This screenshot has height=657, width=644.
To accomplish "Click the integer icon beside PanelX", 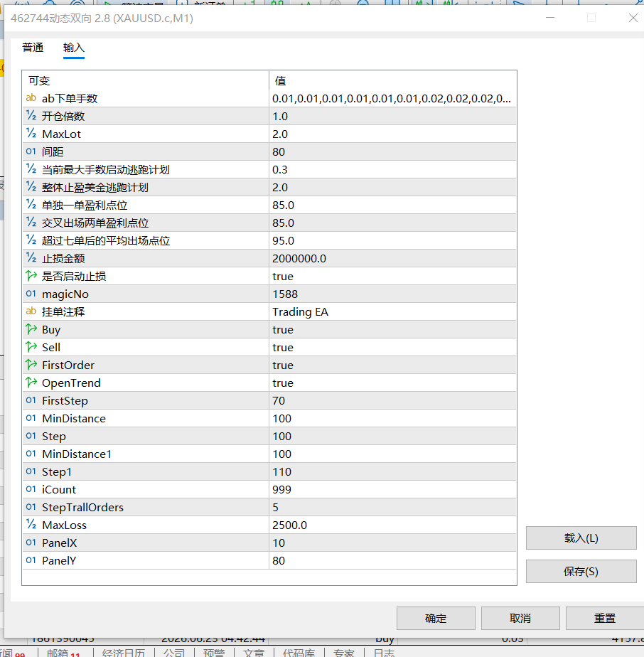I will 31,543.
